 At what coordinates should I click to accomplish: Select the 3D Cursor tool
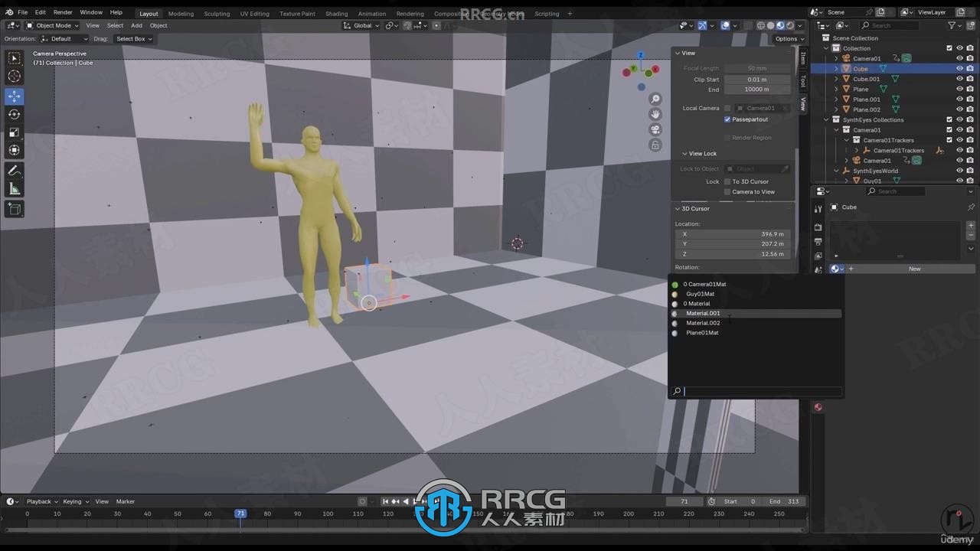pyautogui.click(x=15, y=77)
